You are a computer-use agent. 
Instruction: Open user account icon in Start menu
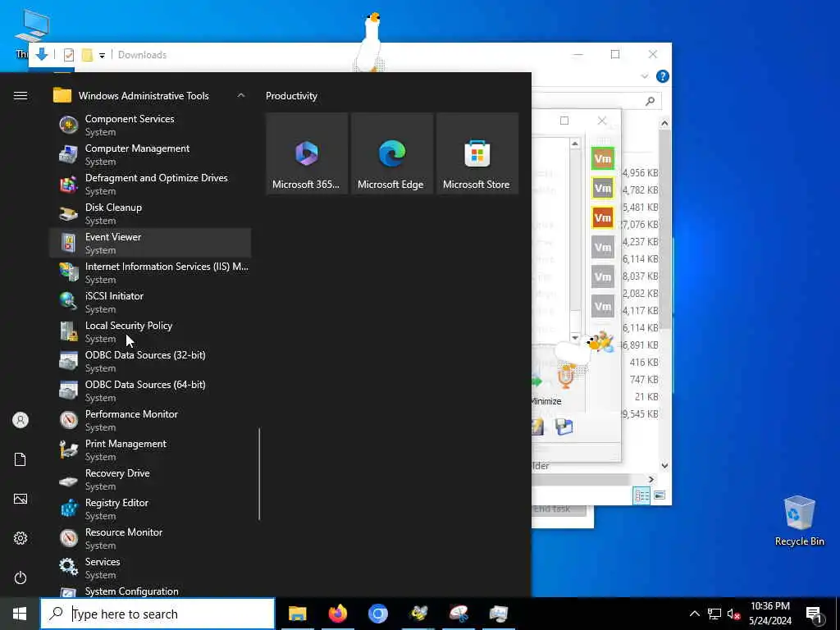pos(21,420)
